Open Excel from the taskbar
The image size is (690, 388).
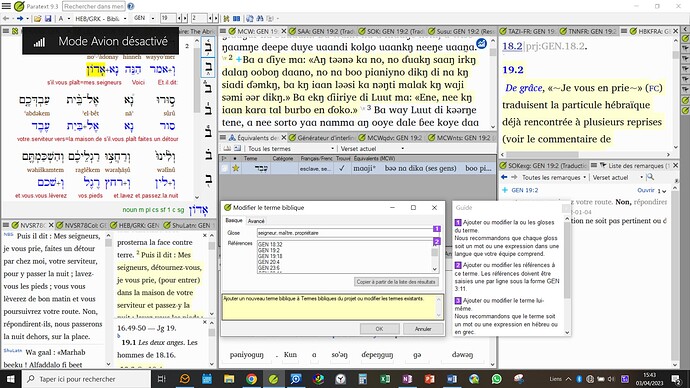click(385, 379)
